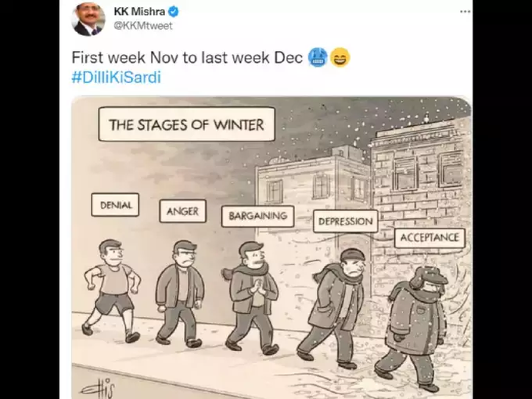Viewport: 532px width, 399px height.
Task: Open KK Mishra's profile picture
Action: (x=88, y=19)
